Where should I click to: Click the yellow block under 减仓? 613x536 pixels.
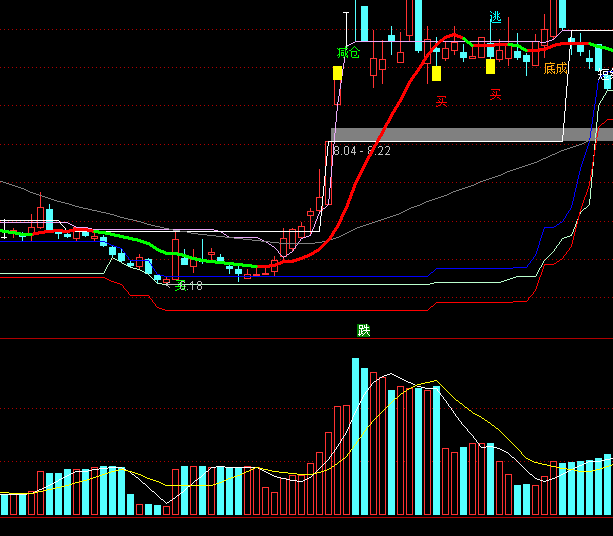337,72
